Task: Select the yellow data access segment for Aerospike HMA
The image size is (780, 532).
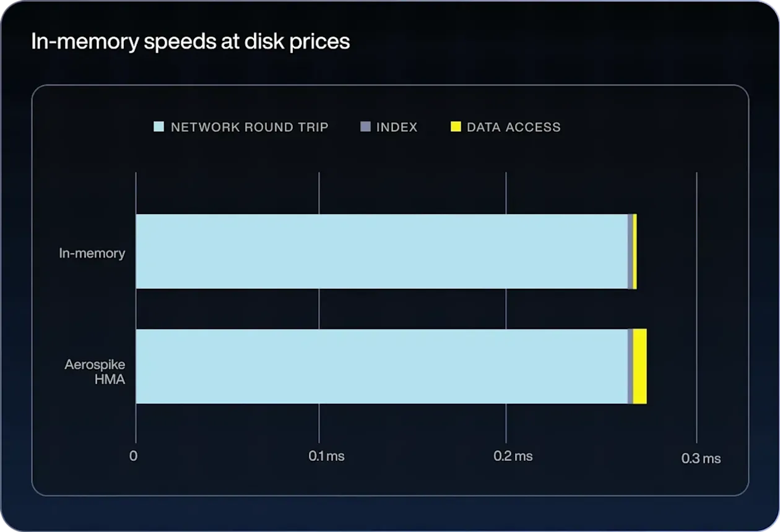Action: coord(640,366)
